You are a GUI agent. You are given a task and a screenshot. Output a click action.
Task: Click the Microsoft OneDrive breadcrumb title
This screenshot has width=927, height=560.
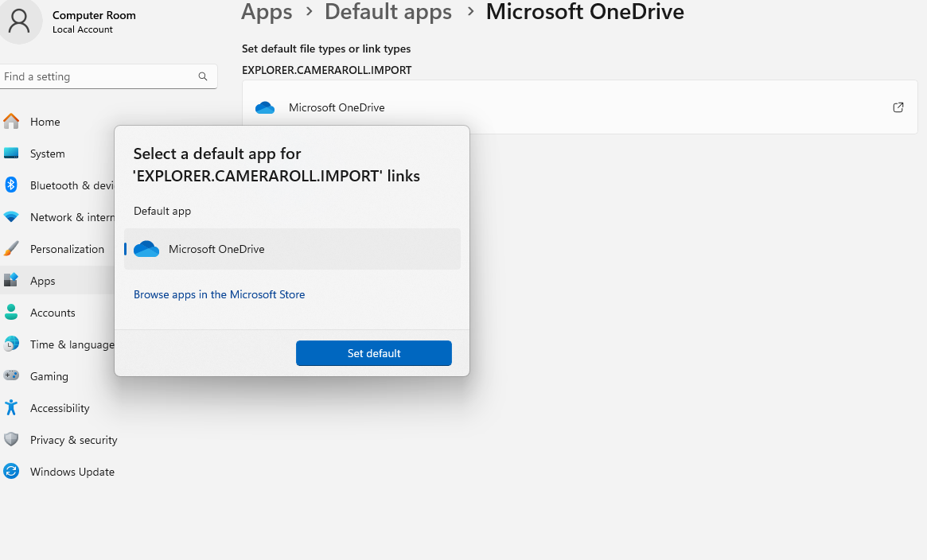pyautogui.click(x=585, y=12)
